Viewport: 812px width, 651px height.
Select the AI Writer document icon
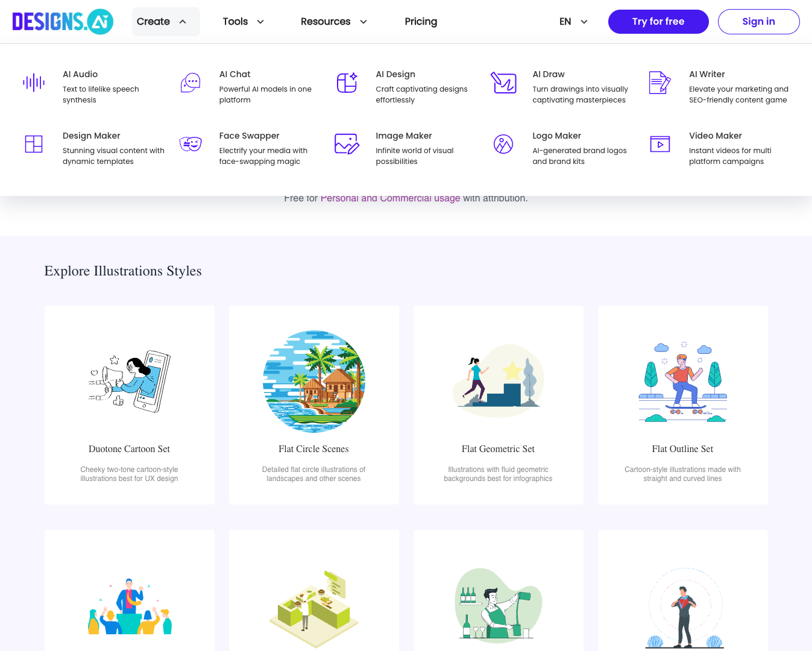[x=660, y=83]
